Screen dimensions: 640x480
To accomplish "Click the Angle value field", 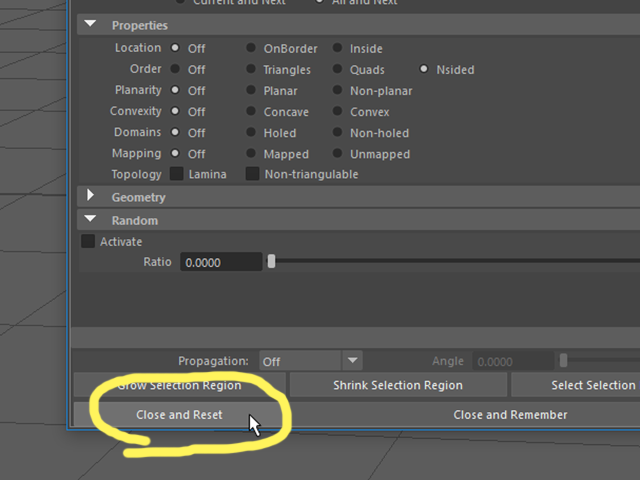I will click(513, 361).
